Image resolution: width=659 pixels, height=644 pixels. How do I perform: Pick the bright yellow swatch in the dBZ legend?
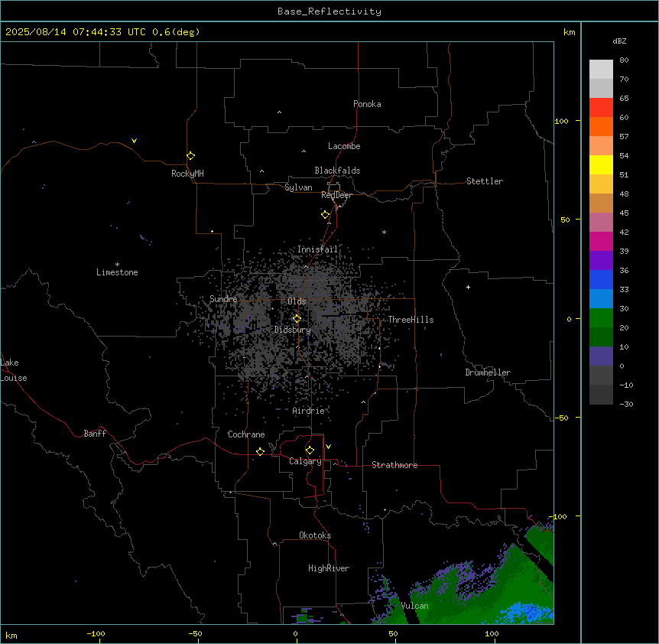click(x=601, y=164)
